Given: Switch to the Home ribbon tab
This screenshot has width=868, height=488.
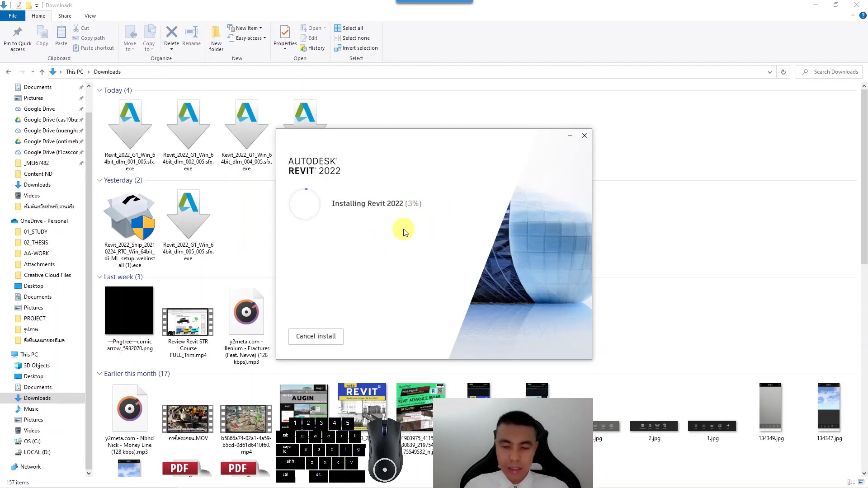Looking at the screenshot, I should pos(38,16).
